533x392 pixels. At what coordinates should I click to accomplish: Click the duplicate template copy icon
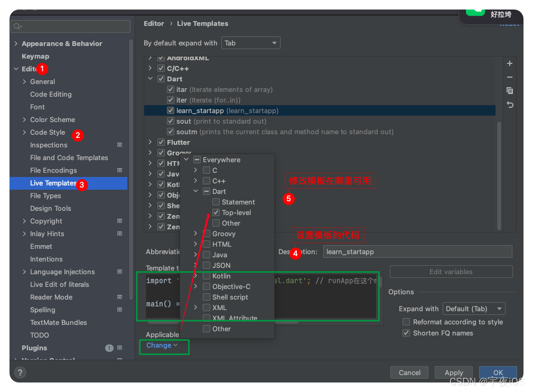click(x=510, y=91)
